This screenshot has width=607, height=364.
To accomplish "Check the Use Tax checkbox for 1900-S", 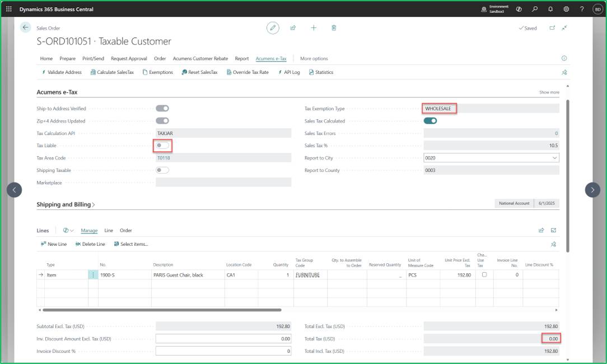I will pos(484,274).
